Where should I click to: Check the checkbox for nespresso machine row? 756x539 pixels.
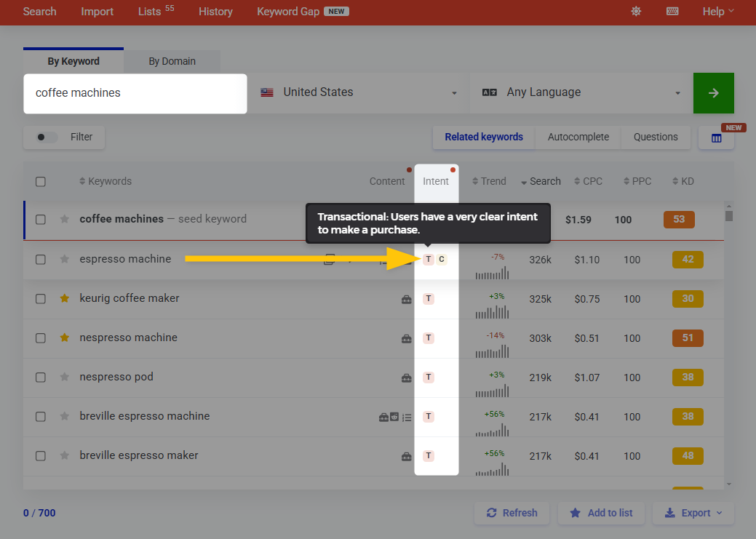click(x=41, y=338)
